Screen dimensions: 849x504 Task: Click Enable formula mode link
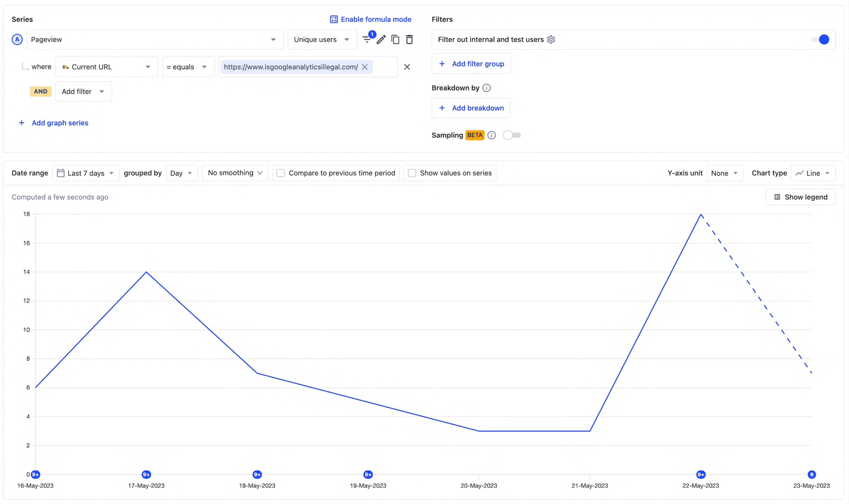coord(371,19)
